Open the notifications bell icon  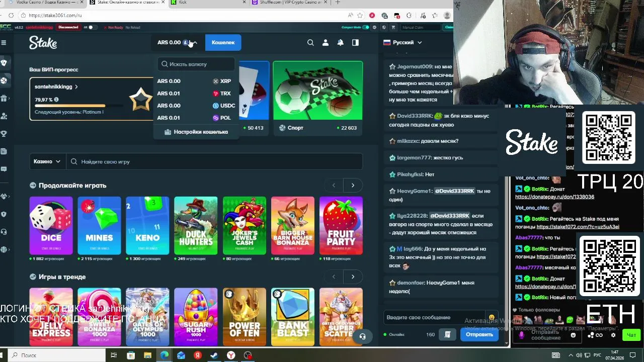click(x=341, y=43)
